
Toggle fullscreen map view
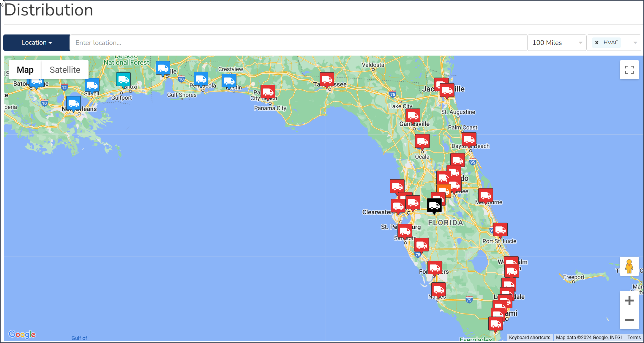pyautogui.click(x=629, y=70)
